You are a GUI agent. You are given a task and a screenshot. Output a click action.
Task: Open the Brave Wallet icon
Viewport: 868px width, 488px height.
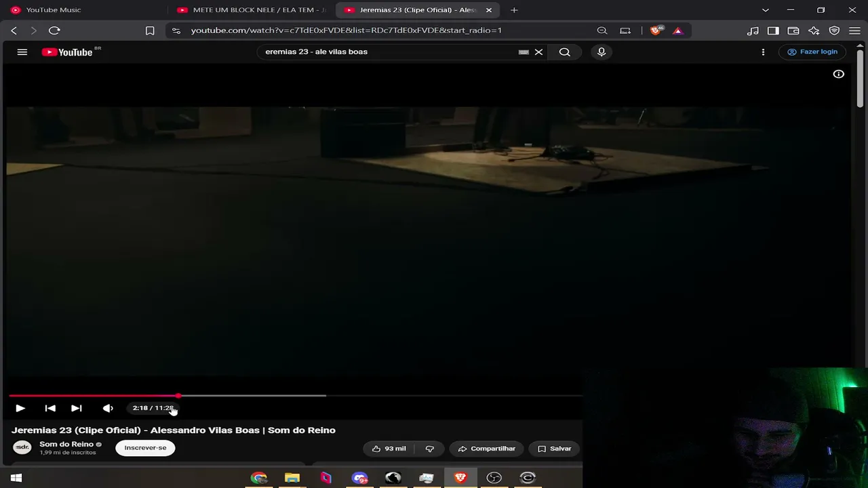pyautogui.click(x=793, y=30)
